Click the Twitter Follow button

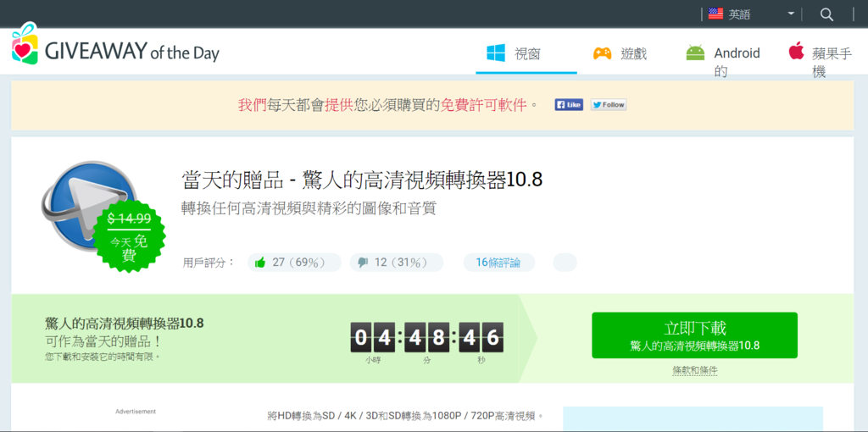[x=609, y=104]
